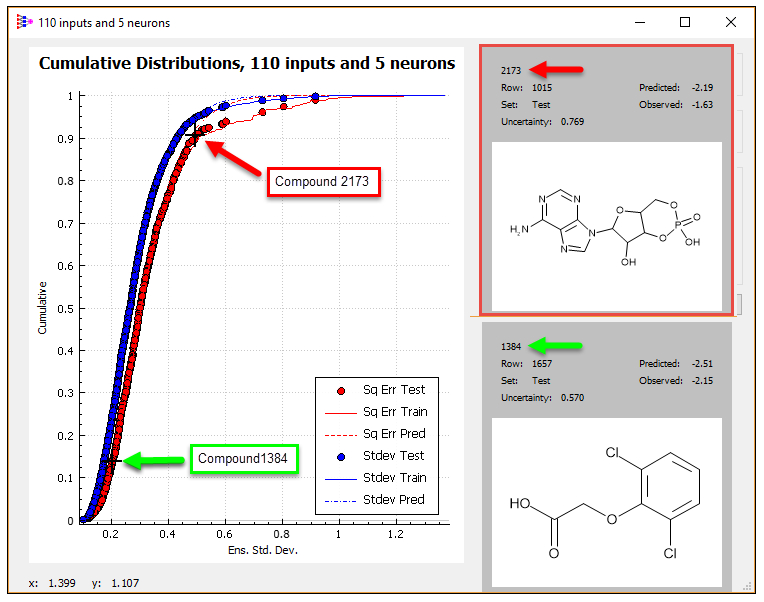Click the Cumulative y-axis label
Viewport: 764px width, 602px height.
pos(42,308)
